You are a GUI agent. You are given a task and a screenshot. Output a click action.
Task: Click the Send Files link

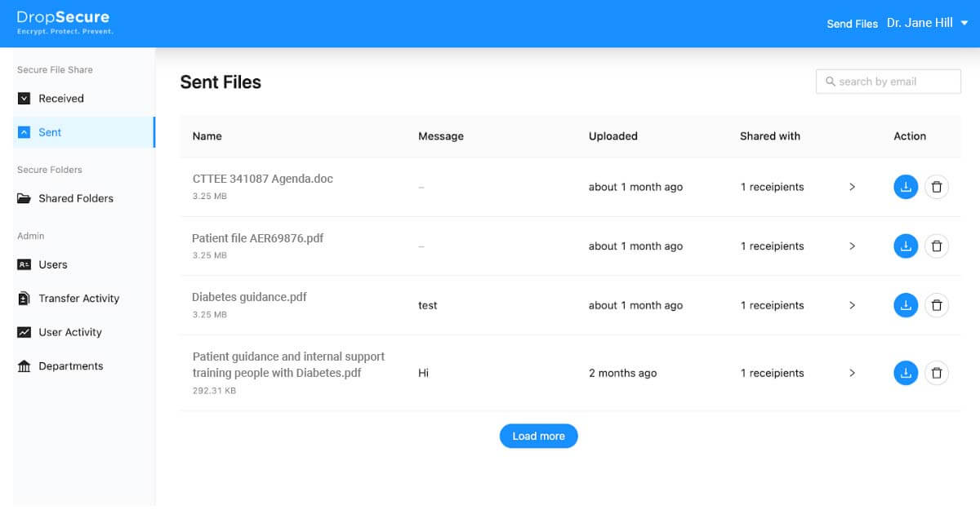point(852,24)
